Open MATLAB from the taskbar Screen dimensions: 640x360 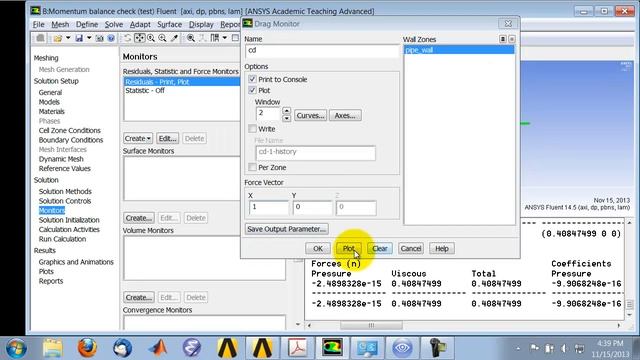click(158, 348)
